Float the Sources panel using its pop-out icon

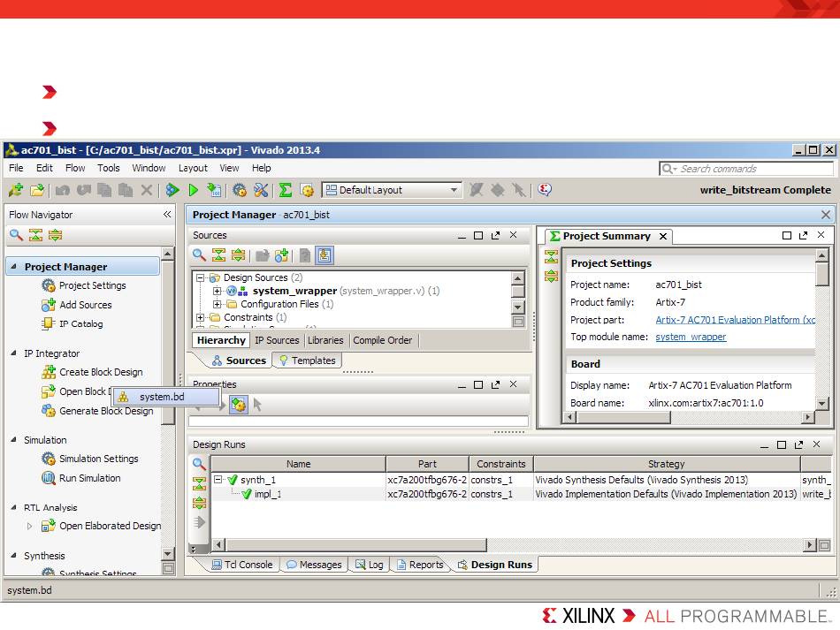tap(495, 235)
